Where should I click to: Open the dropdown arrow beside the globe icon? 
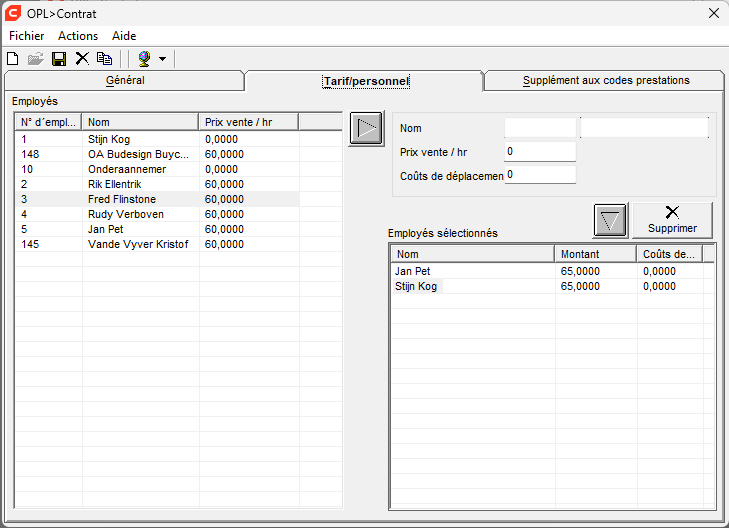(x=162, y=59)
